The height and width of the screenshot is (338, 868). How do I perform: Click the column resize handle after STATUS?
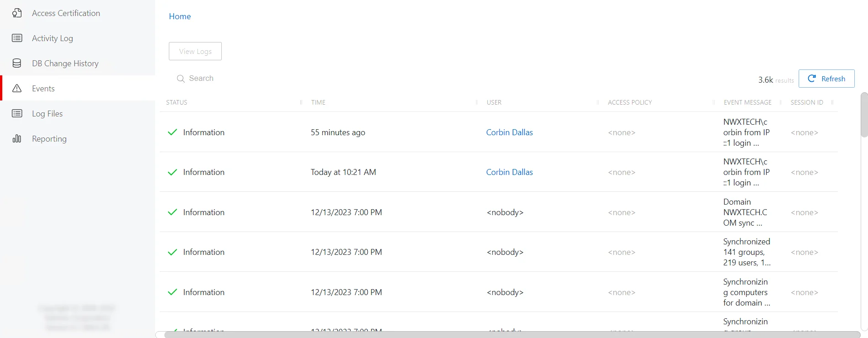[301, 102]
